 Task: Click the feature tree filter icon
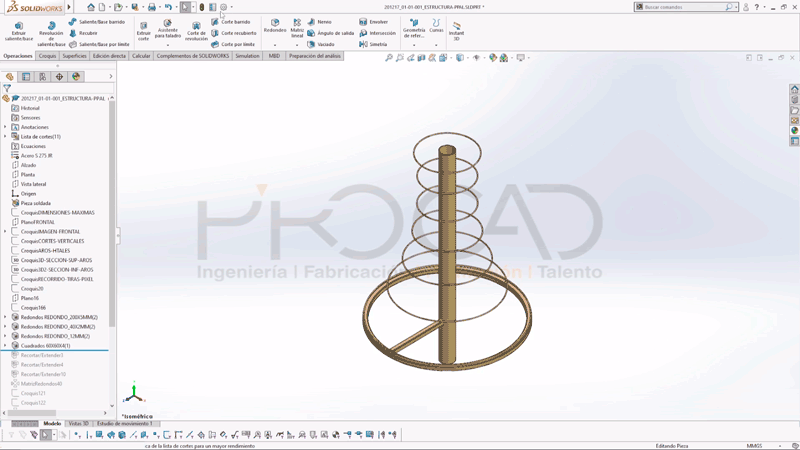(7, 88)
